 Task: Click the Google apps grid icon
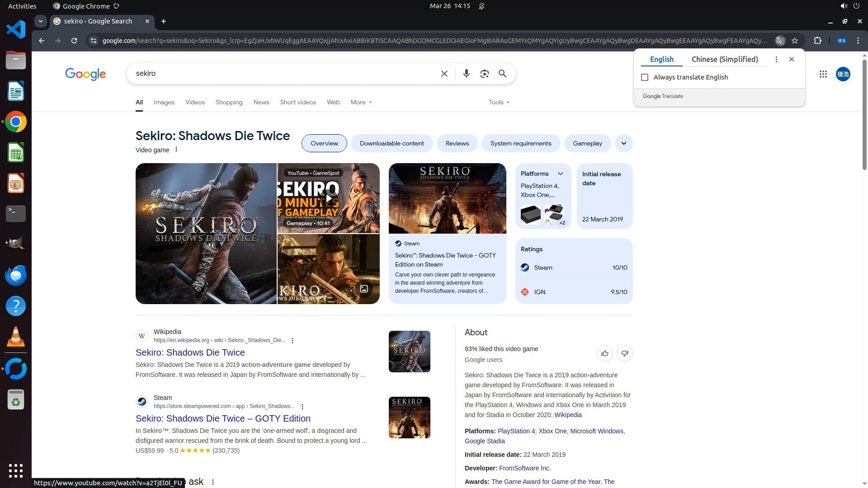(x=823, y=74)
